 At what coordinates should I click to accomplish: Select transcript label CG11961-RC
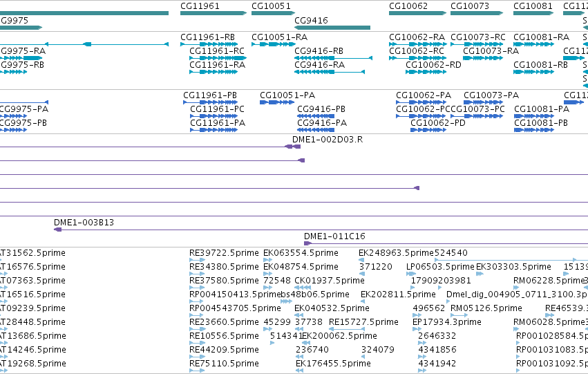[x=217, y=50]
